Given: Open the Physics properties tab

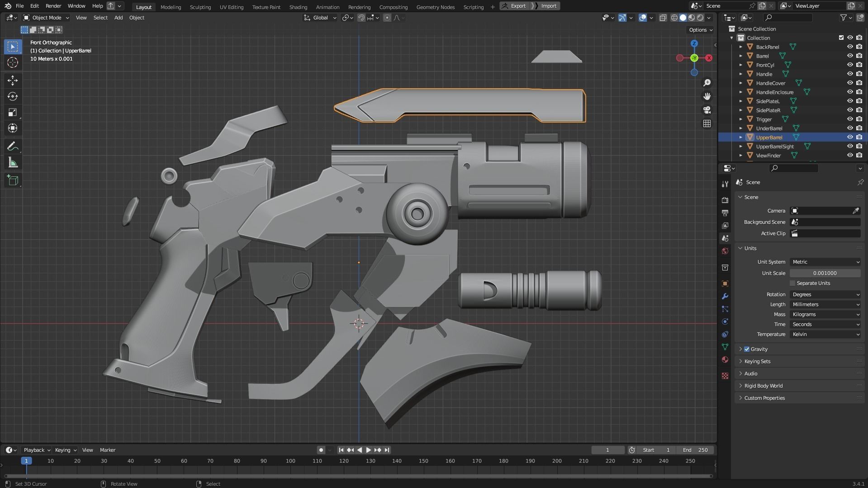Looking at the screenshot, I should pyautogui.click(x=725, y=322).
